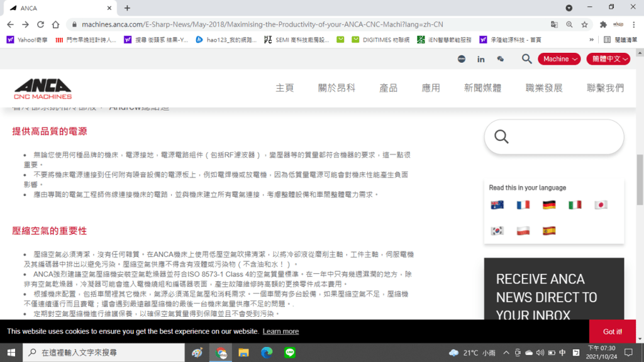
Task: Accept cookies with Got it! button
Action: click(x=612, y=331)
